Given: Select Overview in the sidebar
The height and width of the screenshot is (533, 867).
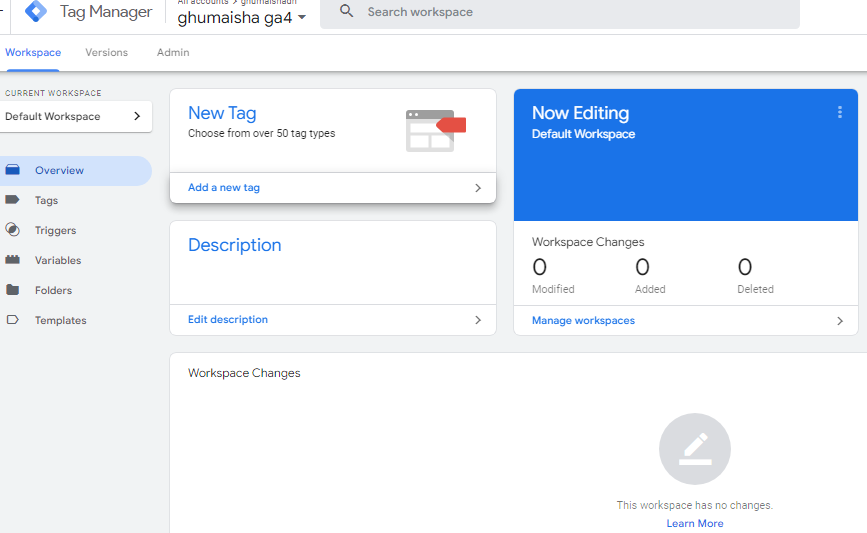Looking at the screenshot, I should click(x=75, y=170).
